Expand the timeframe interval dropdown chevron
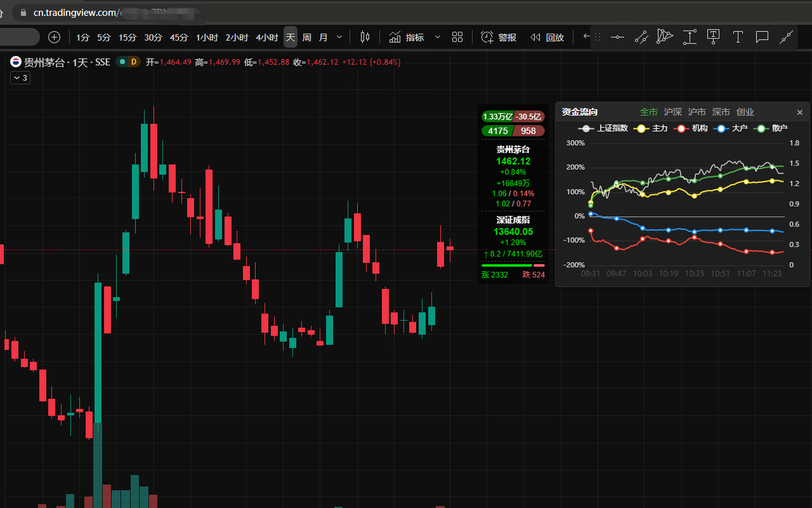The width and height of the screenshot is (812, 508). pyautogui.click(x=339, y=37)
